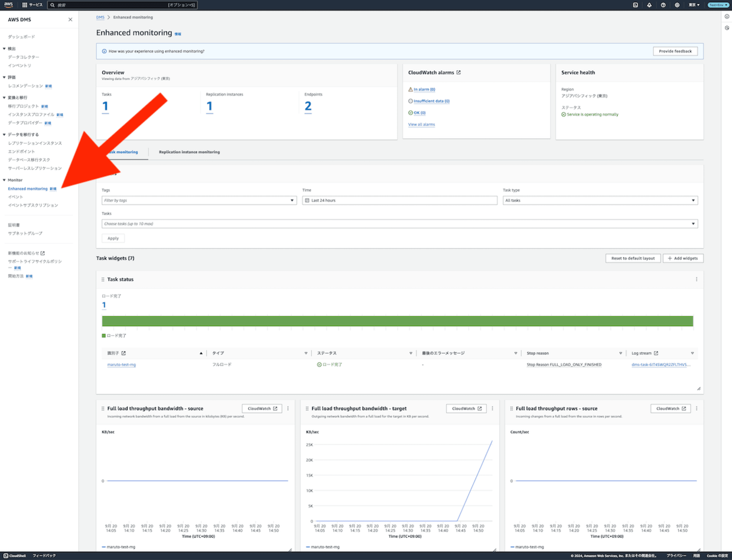Viewport: 732px width, 560px height.
Task: Open CloudWatch for bandwidth source widget
Action: click(x=262, y=408)
